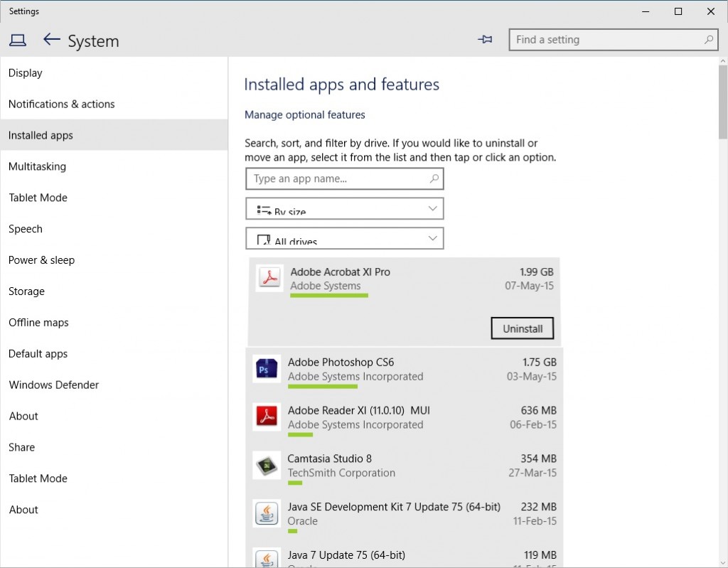This screenshot has width=728, height=568.
Task: Select Installed apps in the sidebar
Action: pos(114,135)
